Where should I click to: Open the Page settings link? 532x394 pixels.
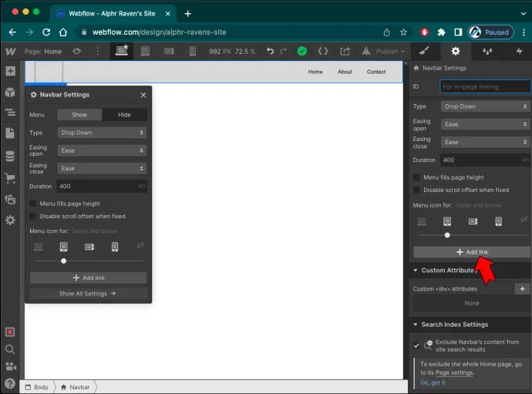[454, 372]
